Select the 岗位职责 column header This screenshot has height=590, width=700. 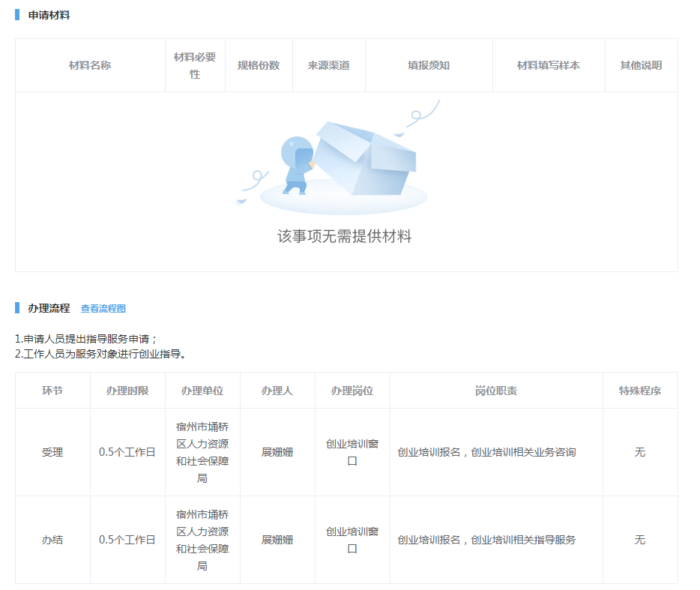(496, 391)
